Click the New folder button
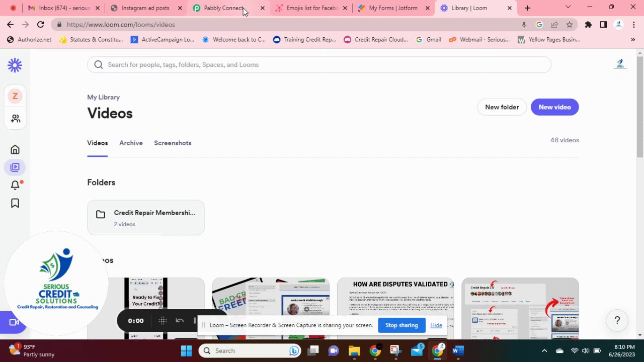The image size is (644, 362). pyautogui.click(x=502, y=107)
